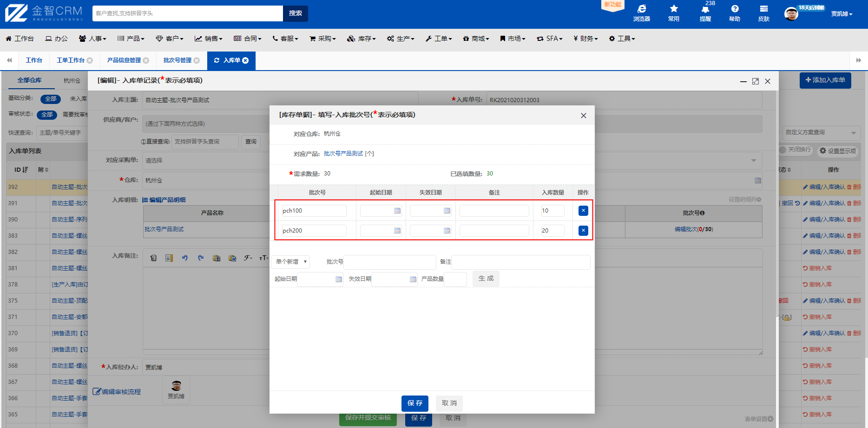Open the 帮助 help icon

point(735,13)
